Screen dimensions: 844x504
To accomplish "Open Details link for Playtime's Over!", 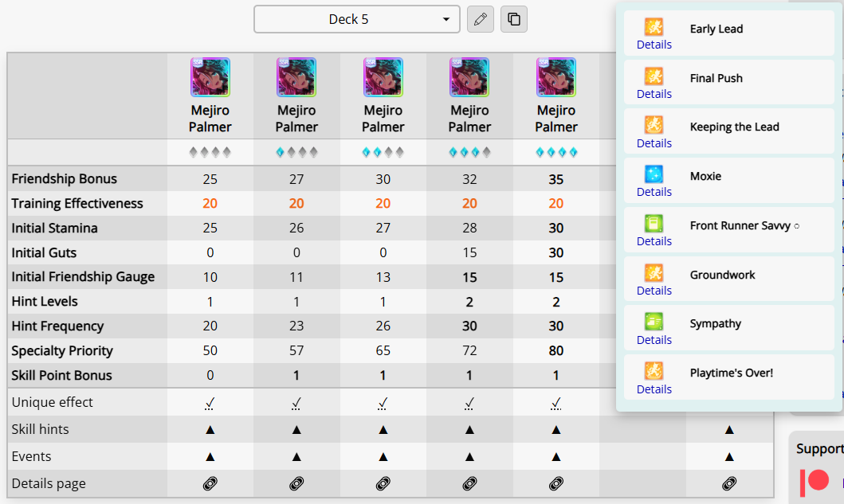I will [654, 389].
